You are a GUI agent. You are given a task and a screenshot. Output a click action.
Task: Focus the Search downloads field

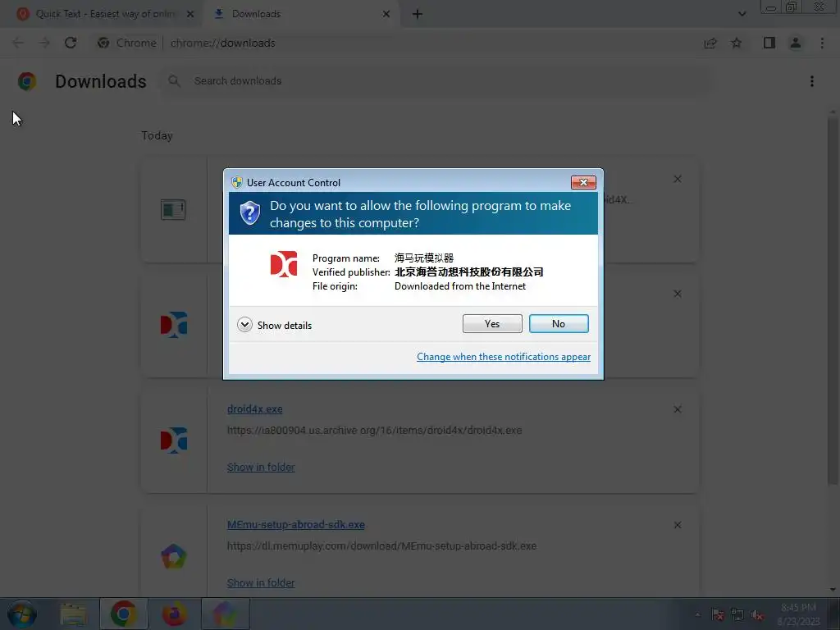436,81
